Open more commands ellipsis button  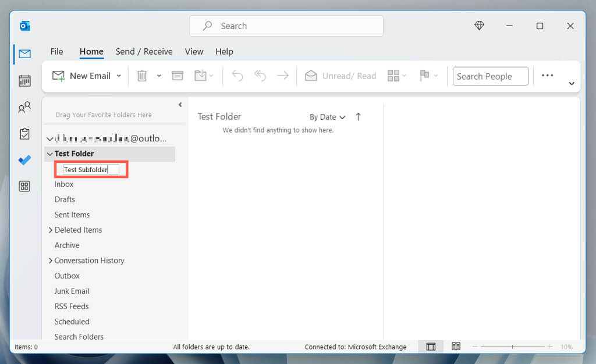[547, 75]
